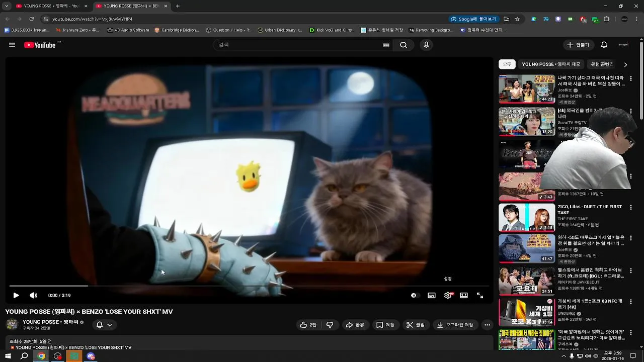
Task: Click the 공유 share button
Action: (x=355, y=325)
